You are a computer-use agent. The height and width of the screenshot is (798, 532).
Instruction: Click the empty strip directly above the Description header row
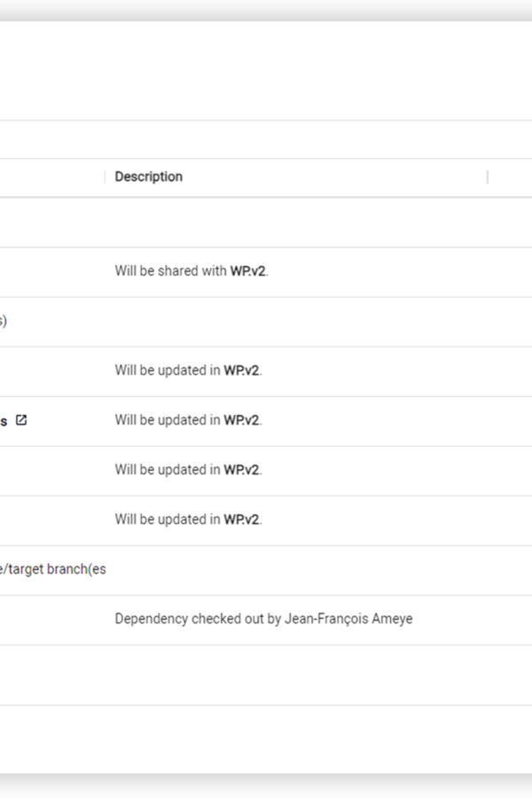[x=266, y=139]
